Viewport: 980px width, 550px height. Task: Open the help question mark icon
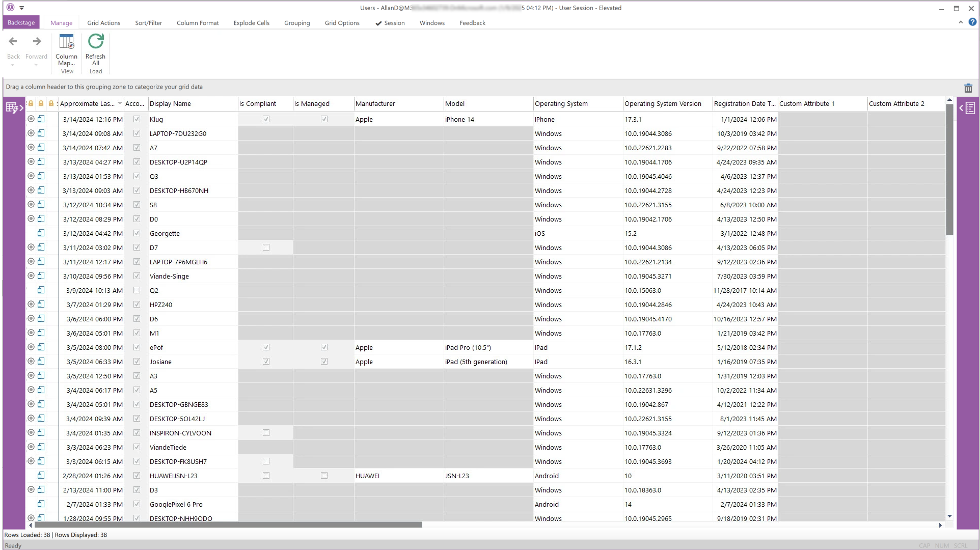click(972, 22)
